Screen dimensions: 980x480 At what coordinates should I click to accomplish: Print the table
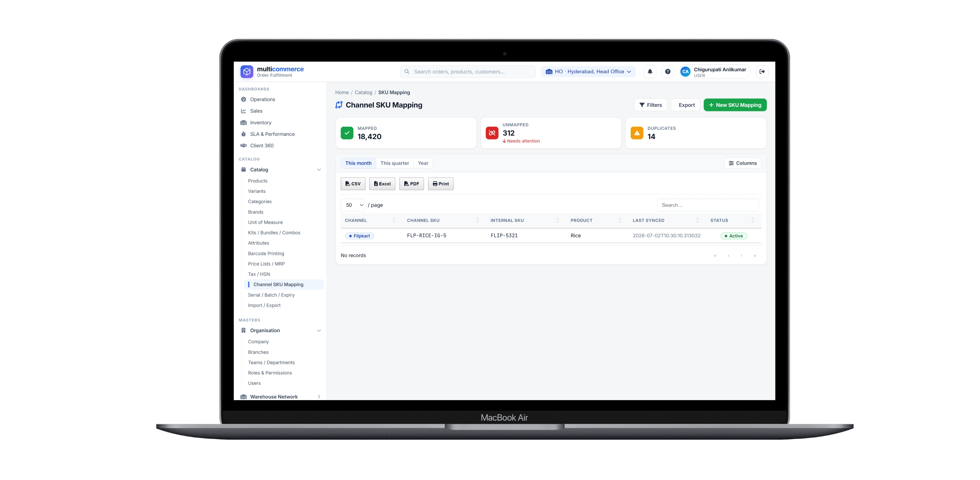click(x=441, y=183)
